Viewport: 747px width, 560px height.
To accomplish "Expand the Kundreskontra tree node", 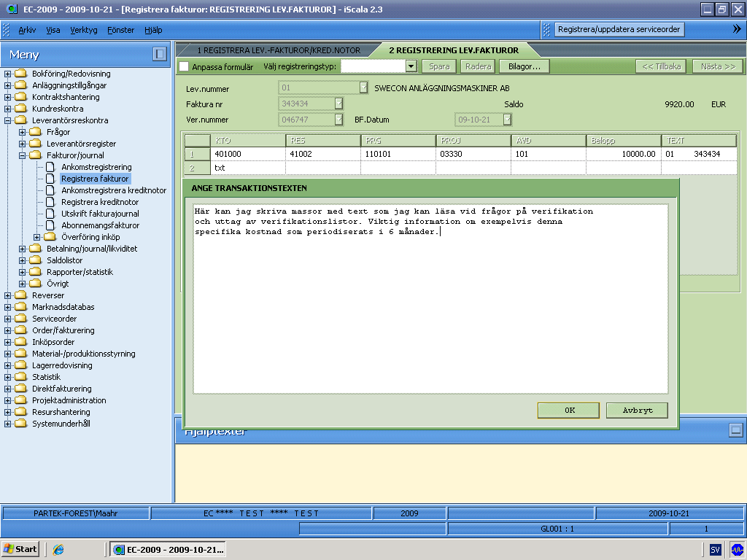I will coord(7,109).
